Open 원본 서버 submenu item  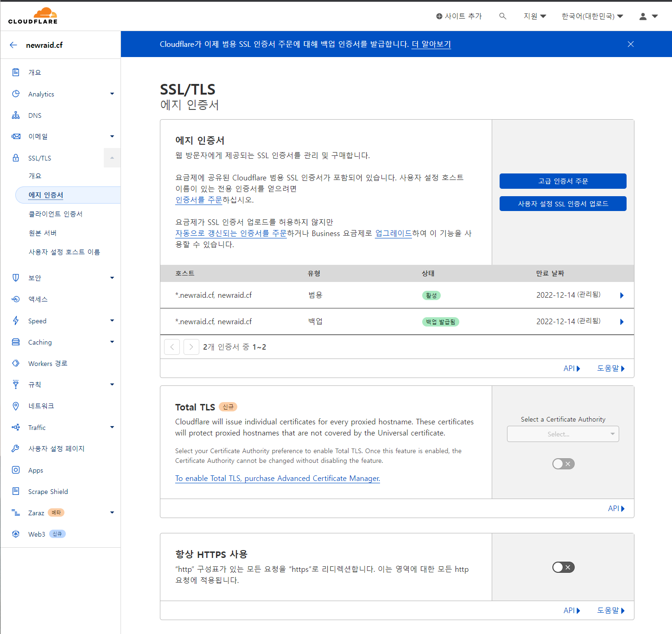pos(43,233)
